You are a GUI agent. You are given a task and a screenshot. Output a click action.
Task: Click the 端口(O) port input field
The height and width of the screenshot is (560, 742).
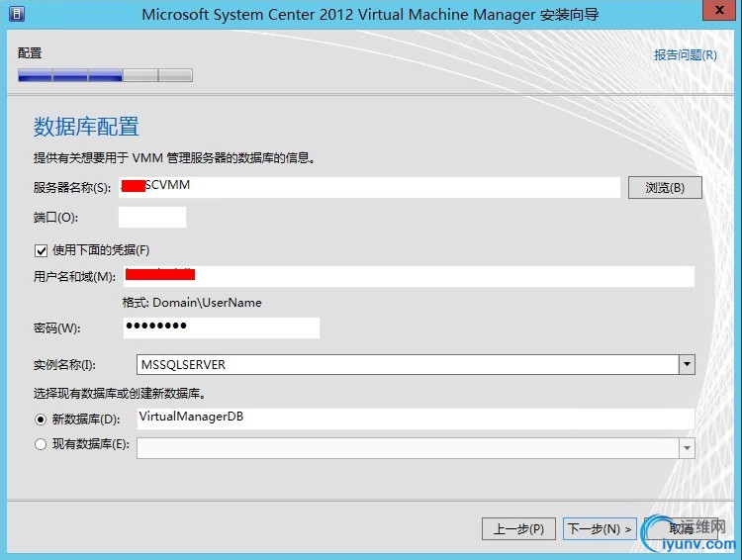pos(152,218)
